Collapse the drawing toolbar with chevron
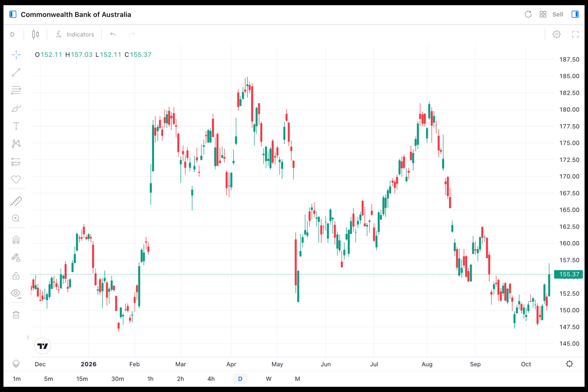This screenshot has height=392, width=588. point(28,337)
